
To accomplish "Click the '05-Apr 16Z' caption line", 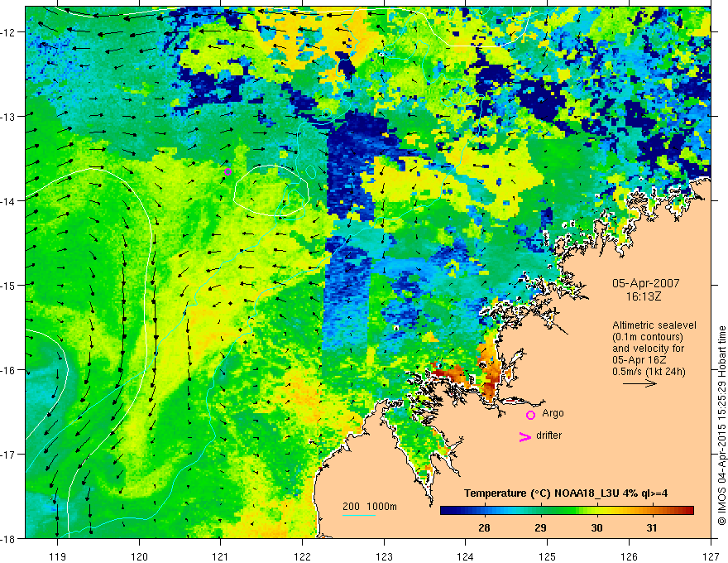I will tap(639, 360).
